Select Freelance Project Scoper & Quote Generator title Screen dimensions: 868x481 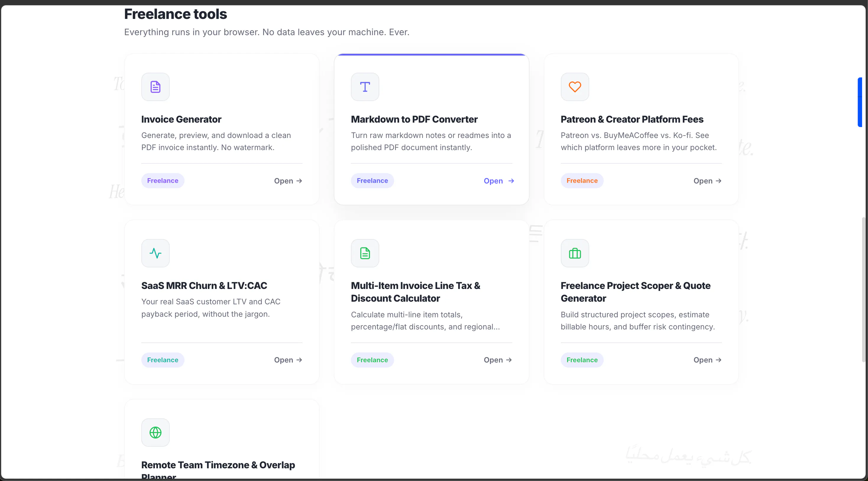pos(636,292)
